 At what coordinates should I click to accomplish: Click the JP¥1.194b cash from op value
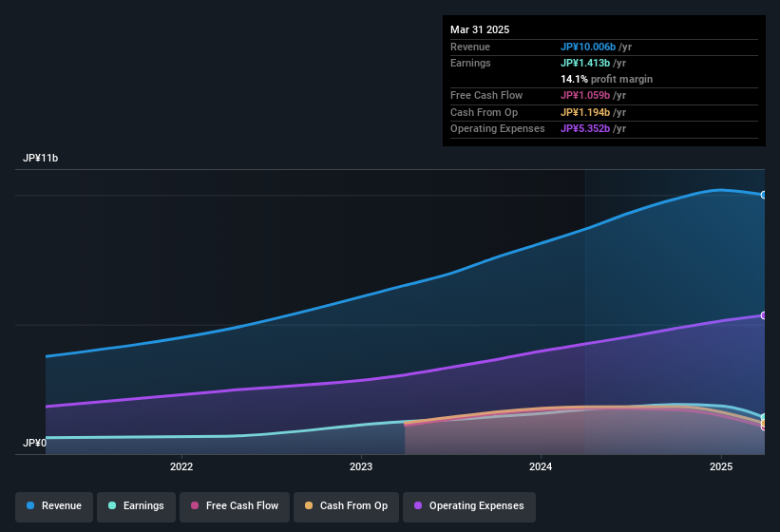[585, 112]
